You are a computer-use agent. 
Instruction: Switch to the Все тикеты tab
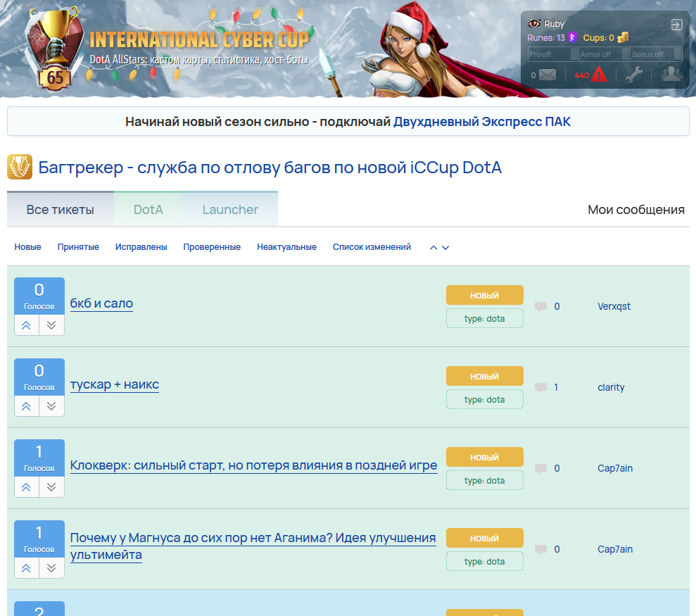(61, 209)
